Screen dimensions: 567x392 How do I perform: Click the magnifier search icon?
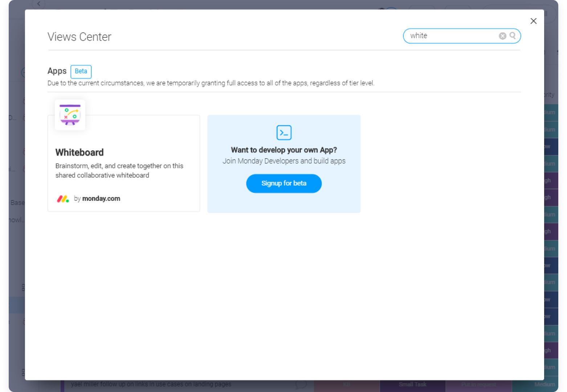(513, 36)
